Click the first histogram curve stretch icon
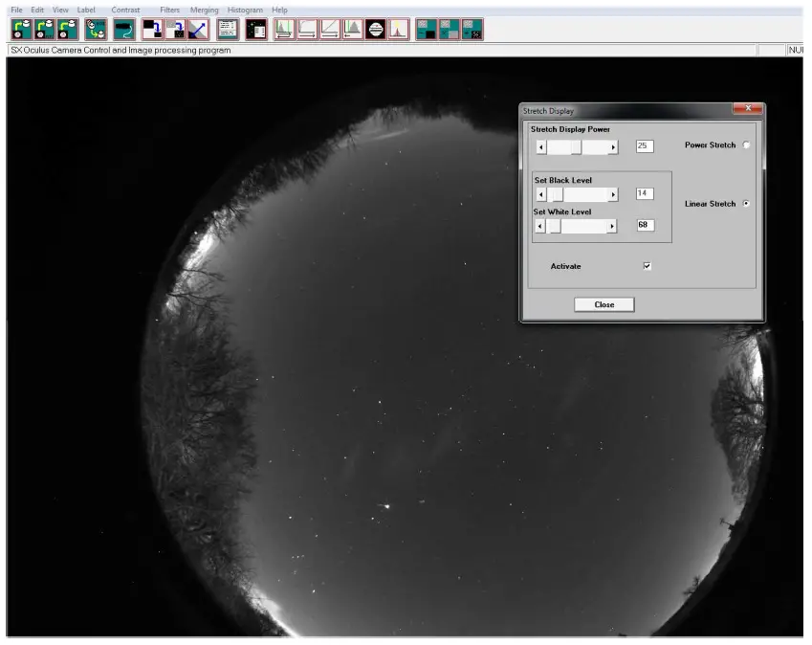This screenshot has width=812, height=645. pos(283,28)
